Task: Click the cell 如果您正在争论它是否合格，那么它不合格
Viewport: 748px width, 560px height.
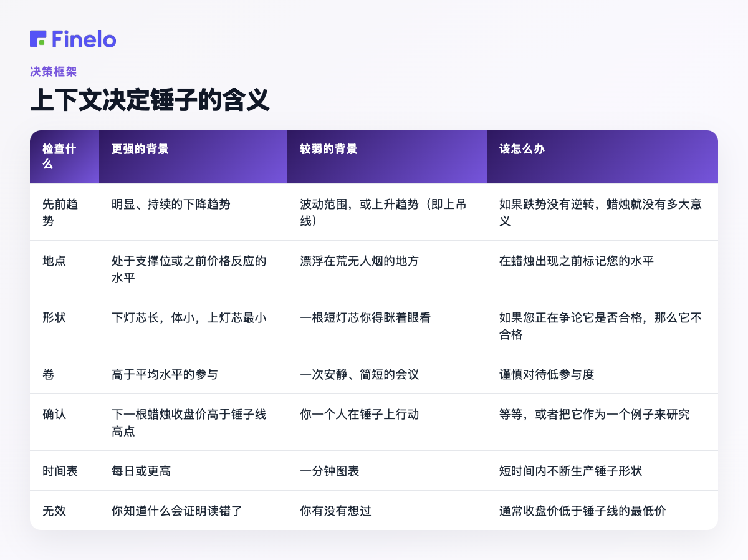Action: pyautogui.click(x=601, y=326)
